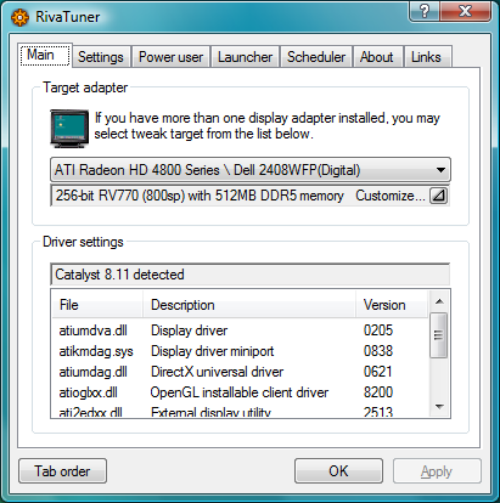Select the atioglxx.dll OpenGL driver row
Screen dimensions: 500x503
[240, 392]
